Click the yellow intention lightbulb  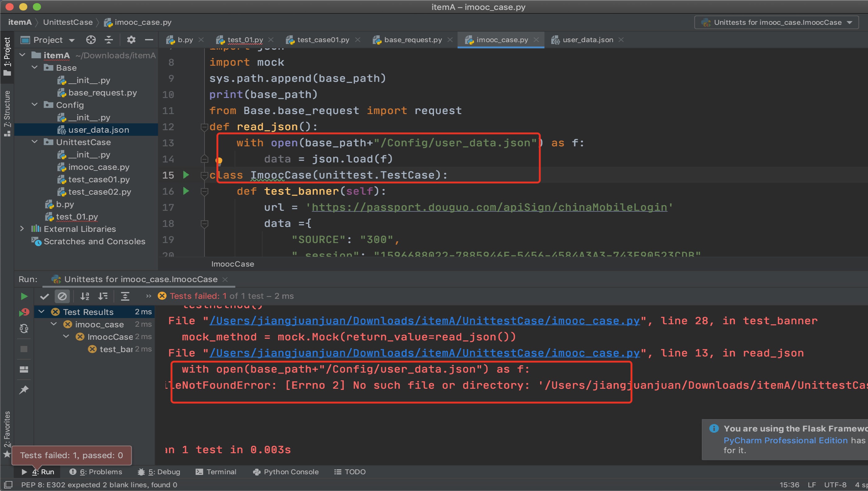[219, 161]
